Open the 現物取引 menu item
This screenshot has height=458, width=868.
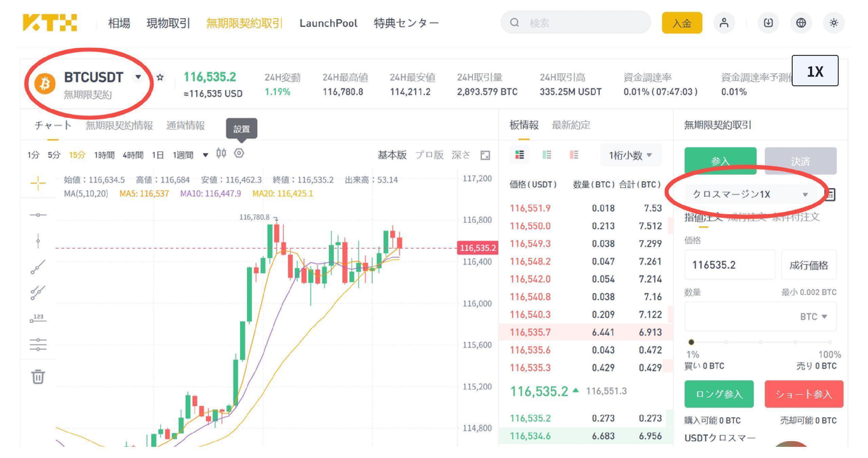[168, 23]
